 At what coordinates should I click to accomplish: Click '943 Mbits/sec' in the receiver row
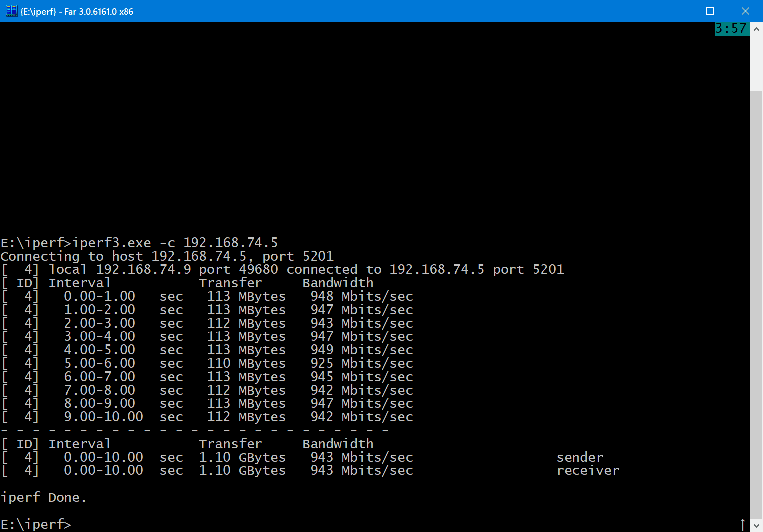(x=362, y=470)
